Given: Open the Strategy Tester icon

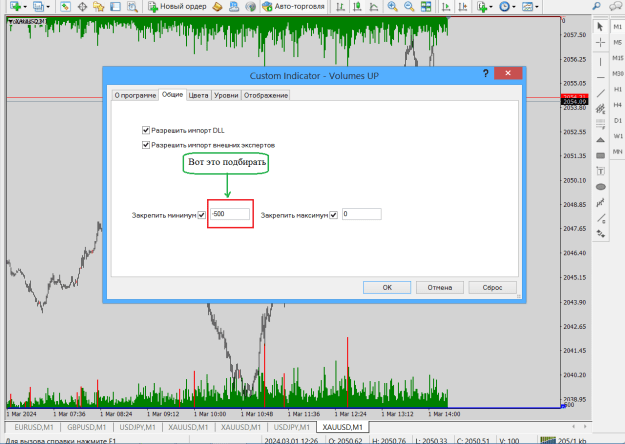Looking at the screenshot, I should [x=132, y=6].
